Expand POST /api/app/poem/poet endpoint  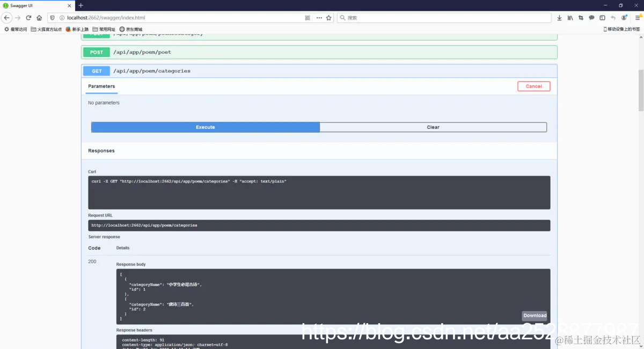[319, 52]
